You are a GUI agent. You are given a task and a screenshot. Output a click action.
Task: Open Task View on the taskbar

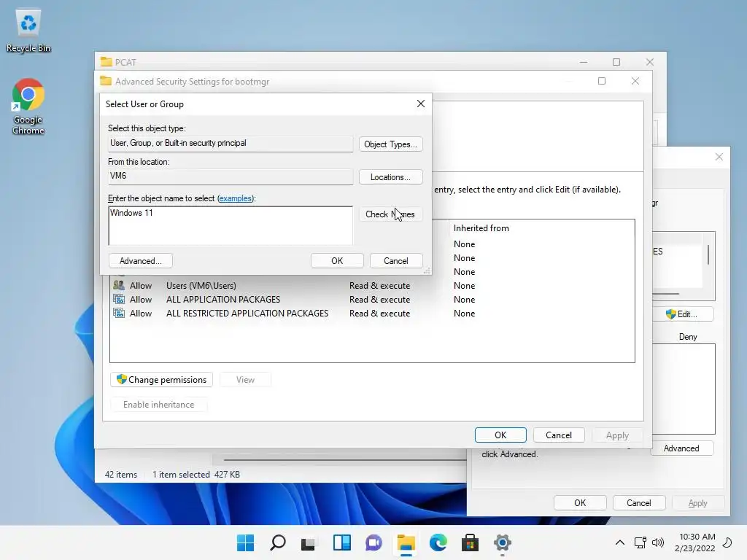click(x=309, y=542)
